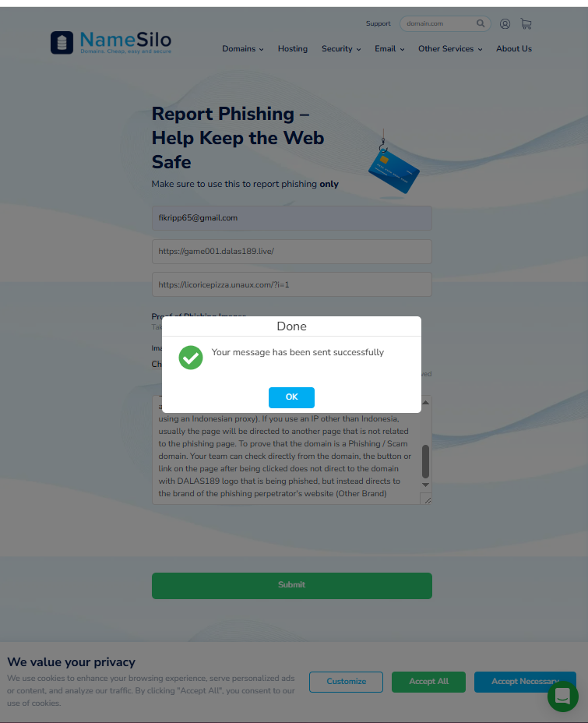Click the hooked credit card illustration
Image resolution: width=588 pixels, height=723 pixels.
pos(393,167)
